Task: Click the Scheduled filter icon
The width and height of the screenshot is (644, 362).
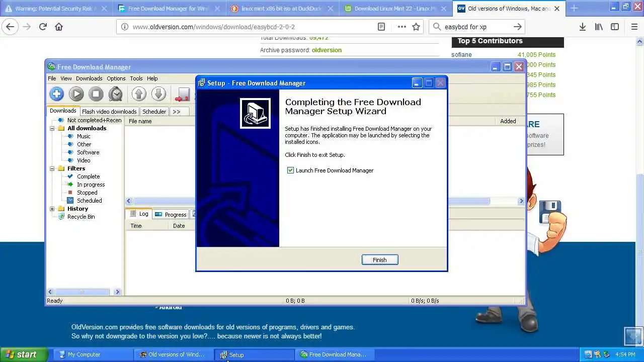Action: click(x=70, y=201)
